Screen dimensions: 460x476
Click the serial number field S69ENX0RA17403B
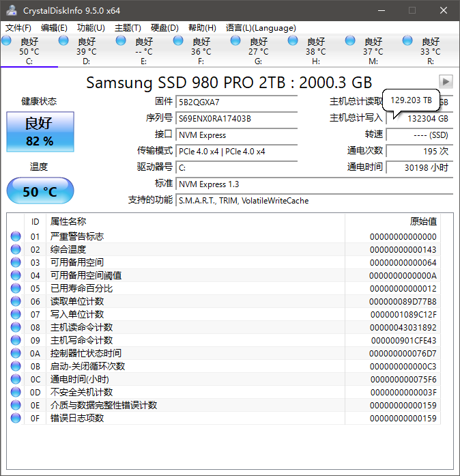pos(237,118)
